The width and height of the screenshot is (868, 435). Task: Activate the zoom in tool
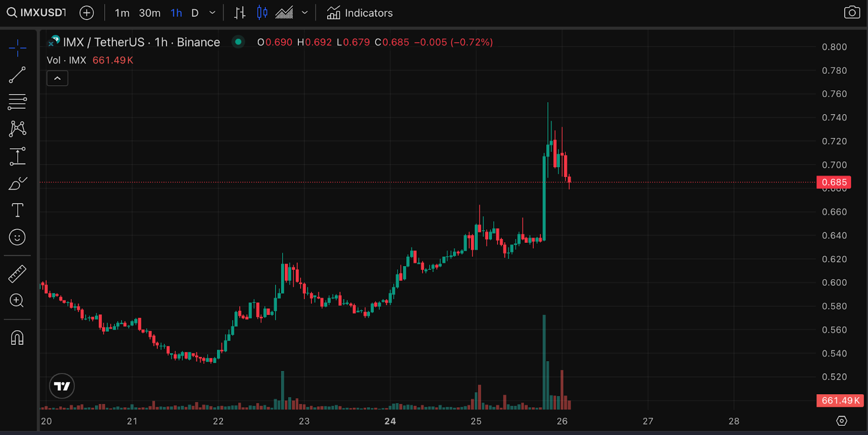17,300
